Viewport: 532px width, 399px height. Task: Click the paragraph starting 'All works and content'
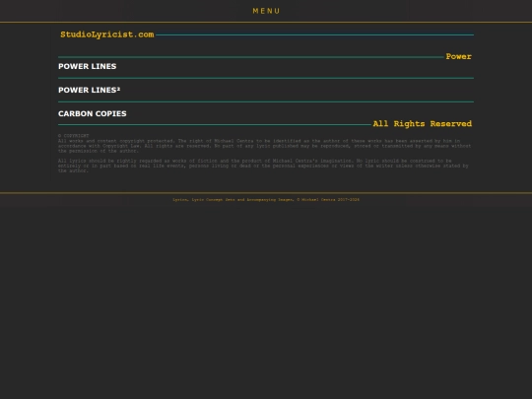(x=264, y=146)
